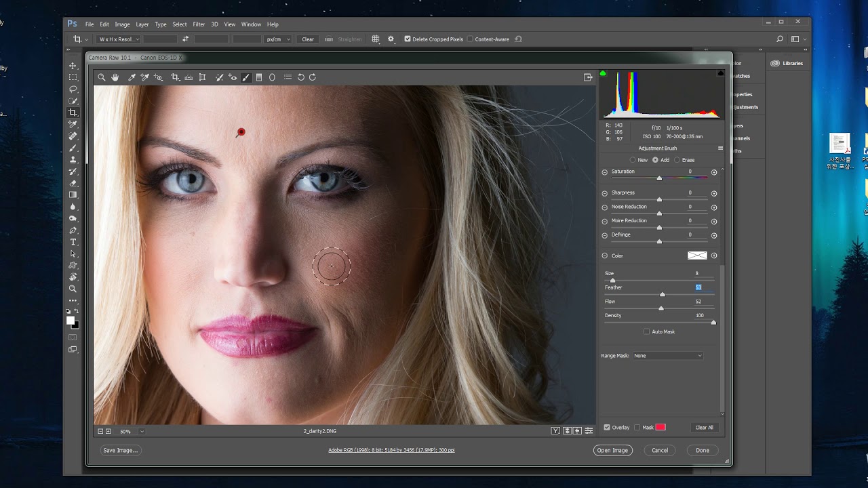Click the Flow slider handle
Viewport: 868px width, 488px height.
pyautogui.click(x=661, y=308)
